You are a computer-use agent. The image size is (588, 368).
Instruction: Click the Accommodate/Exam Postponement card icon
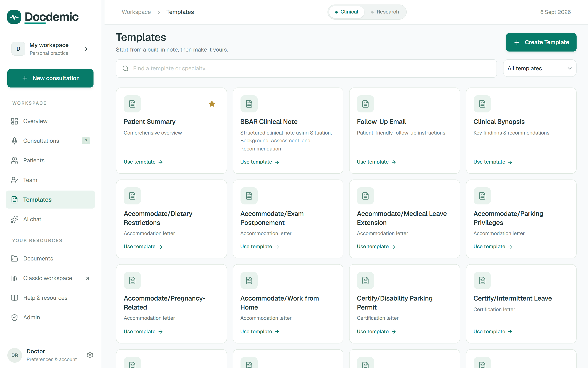coord(249,196)
